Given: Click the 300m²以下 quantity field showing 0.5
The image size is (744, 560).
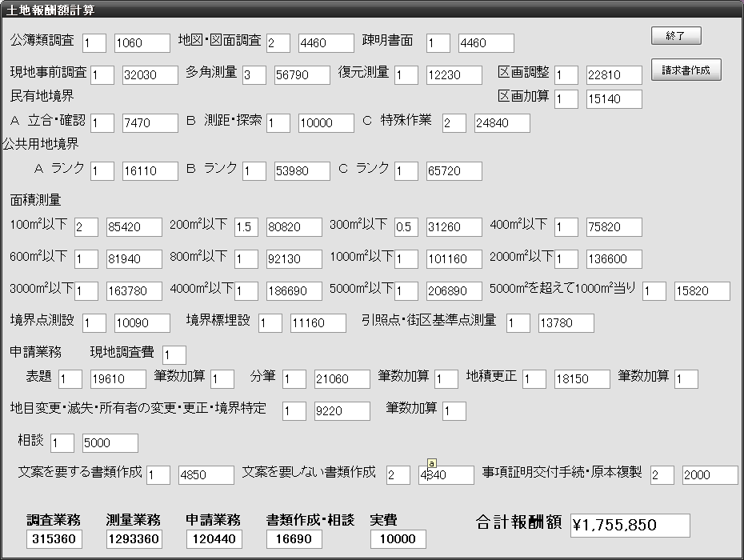Looking at the screenshot, I should coord(406,227).
